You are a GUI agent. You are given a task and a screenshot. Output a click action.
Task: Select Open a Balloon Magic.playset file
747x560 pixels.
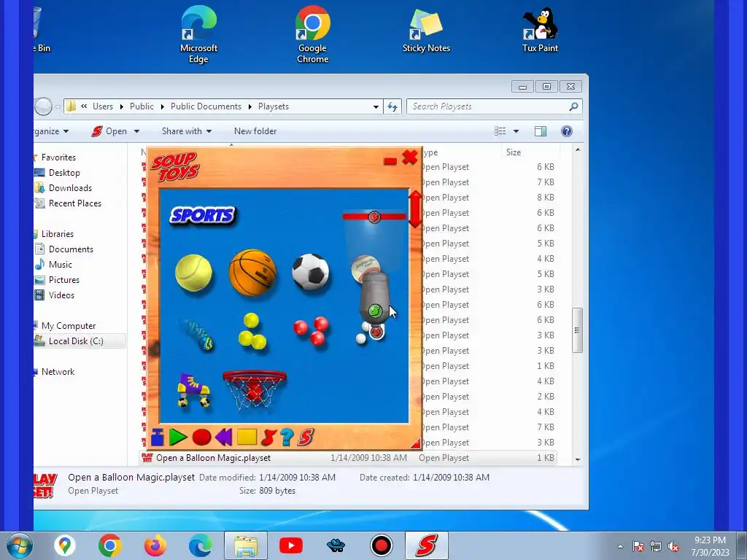[x=348, y=458]
